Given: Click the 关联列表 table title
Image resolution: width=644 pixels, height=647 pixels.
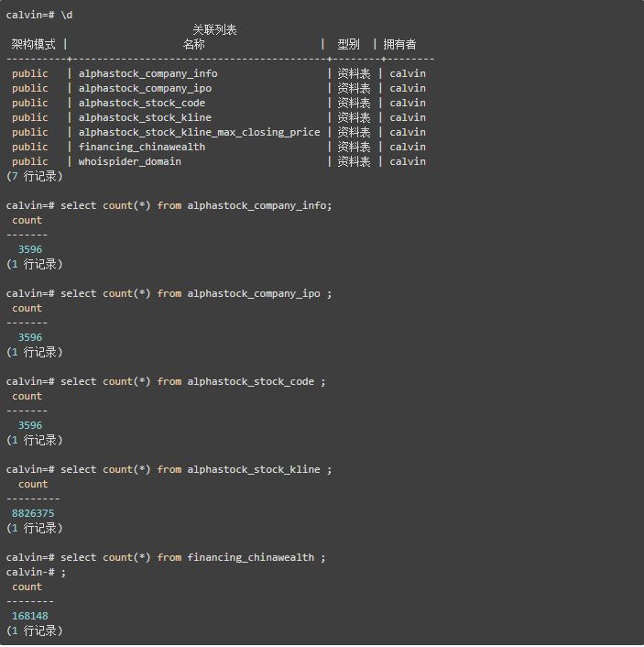Looking at the screenshot, I should point(214,29).
